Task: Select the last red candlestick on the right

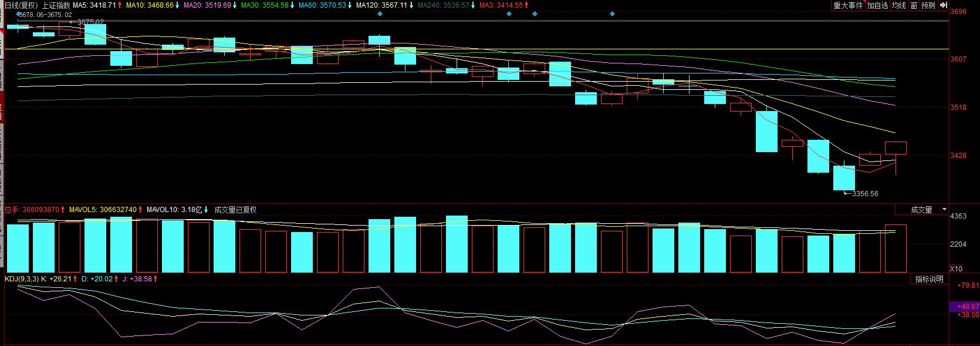Action: coord(895,148)
